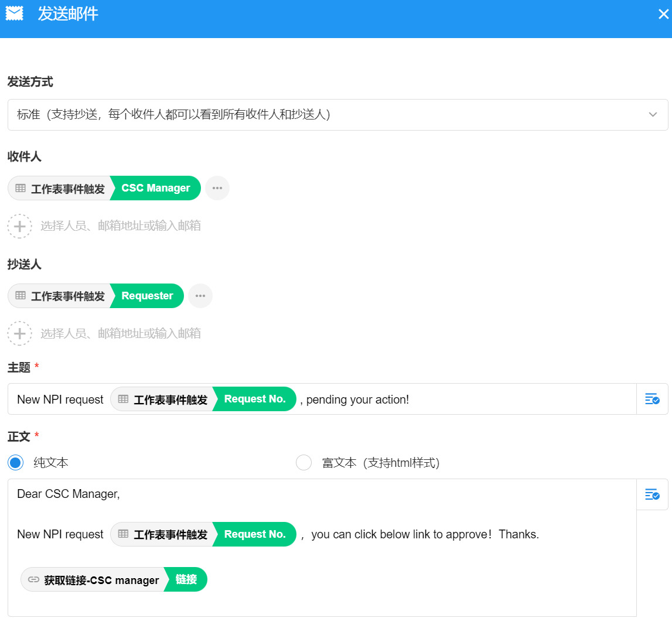
Task: Click the plus icon to add a CC recipient
Action: click(20, 333)
